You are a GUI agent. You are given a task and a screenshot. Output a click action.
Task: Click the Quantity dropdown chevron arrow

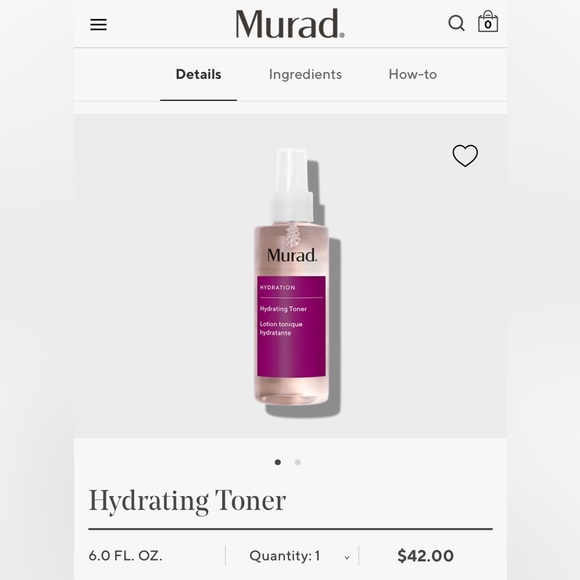pyautogui.click(x=347, y=557)
